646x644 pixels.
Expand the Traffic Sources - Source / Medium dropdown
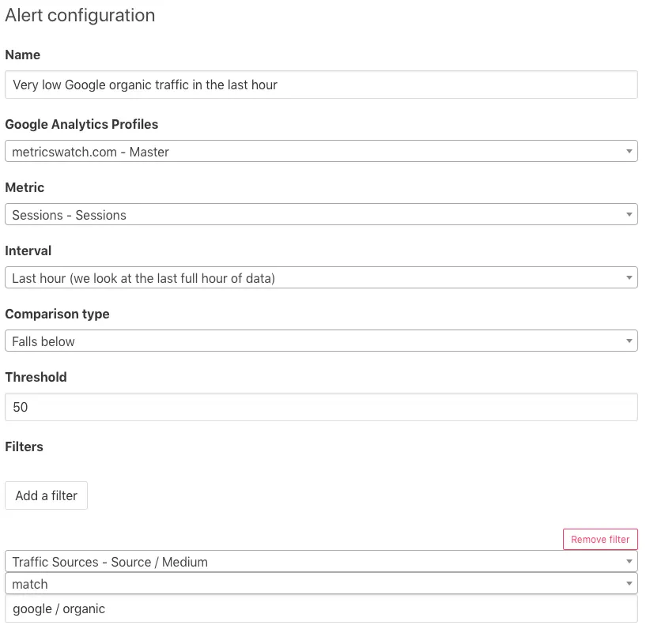click(316, 562)
